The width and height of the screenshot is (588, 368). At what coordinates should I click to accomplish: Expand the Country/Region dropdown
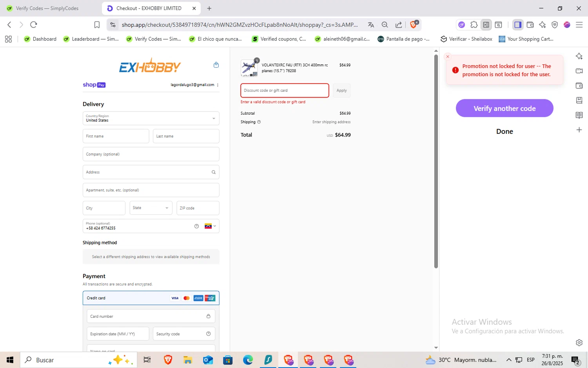151,118
